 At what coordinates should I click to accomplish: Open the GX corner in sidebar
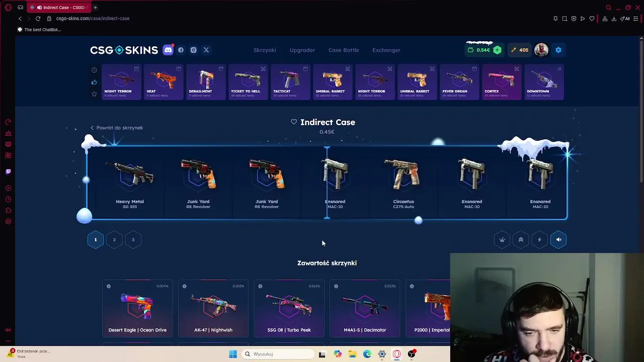click(x=8, y=330)
